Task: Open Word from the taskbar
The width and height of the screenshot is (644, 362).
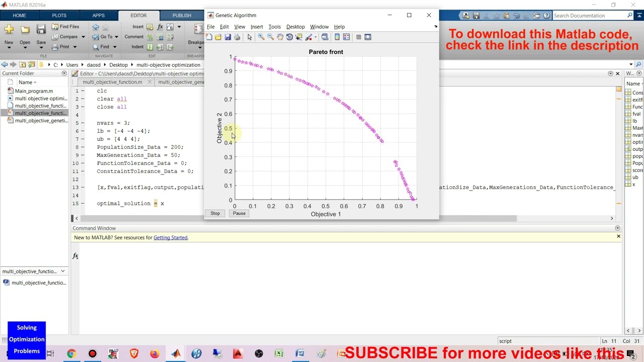Action: click(x=300, y=354)
